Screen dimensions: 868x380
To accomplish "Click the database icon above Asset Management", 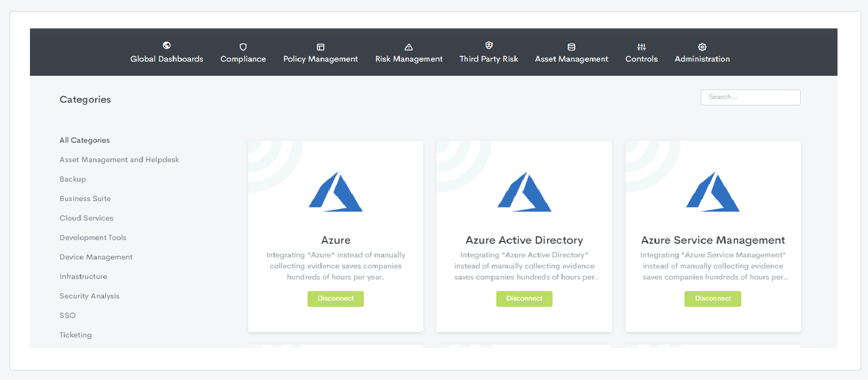I will pos(571,47).
